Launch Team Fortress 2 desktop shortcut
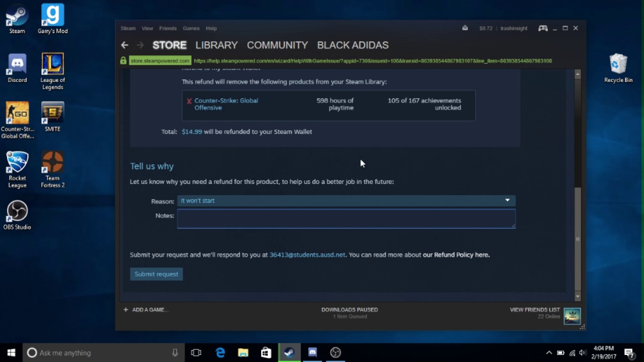644x362 pixels. (x=52, y=169)
